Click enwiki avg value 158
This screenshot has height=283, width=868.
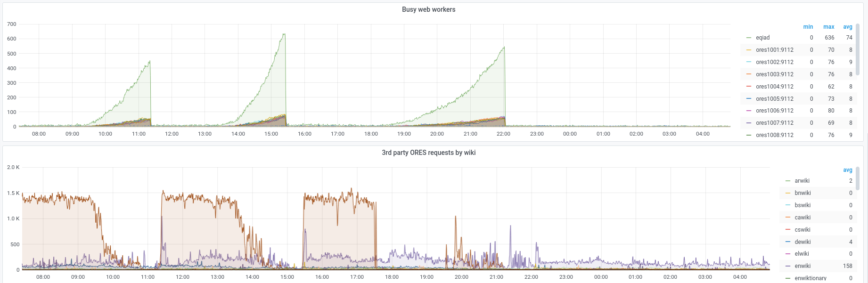tap(848, 266)
